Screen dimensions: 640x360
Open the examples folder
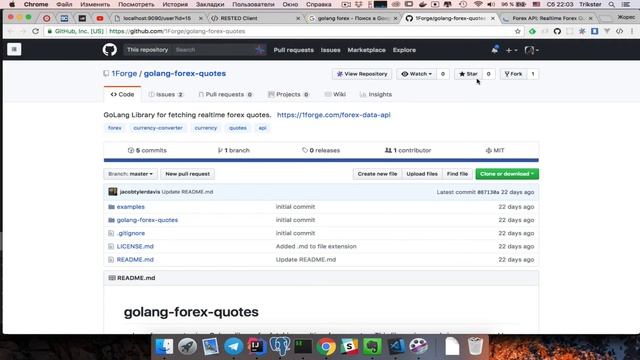coord(131,207)
